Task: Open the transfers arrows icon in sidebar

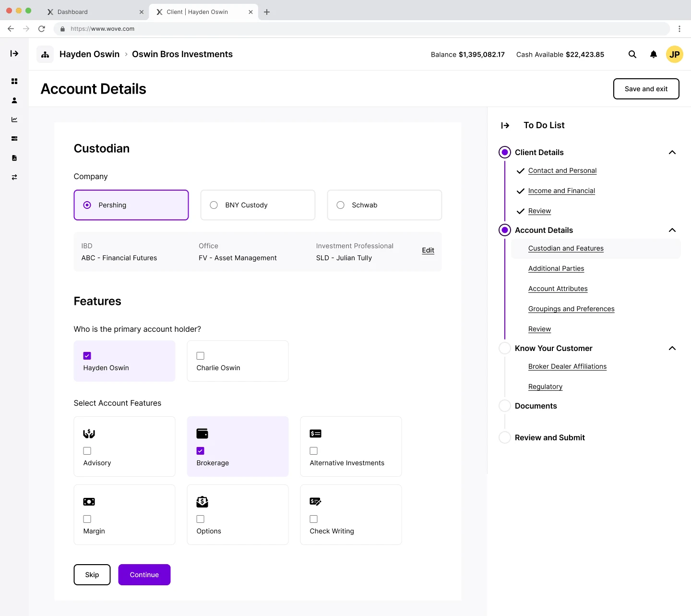Action: (14, 177)
